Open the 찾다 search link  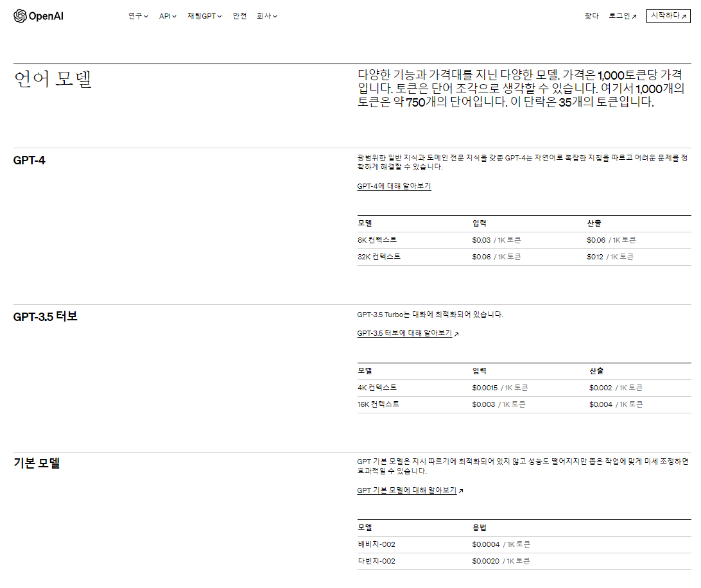tap(591, 16)
